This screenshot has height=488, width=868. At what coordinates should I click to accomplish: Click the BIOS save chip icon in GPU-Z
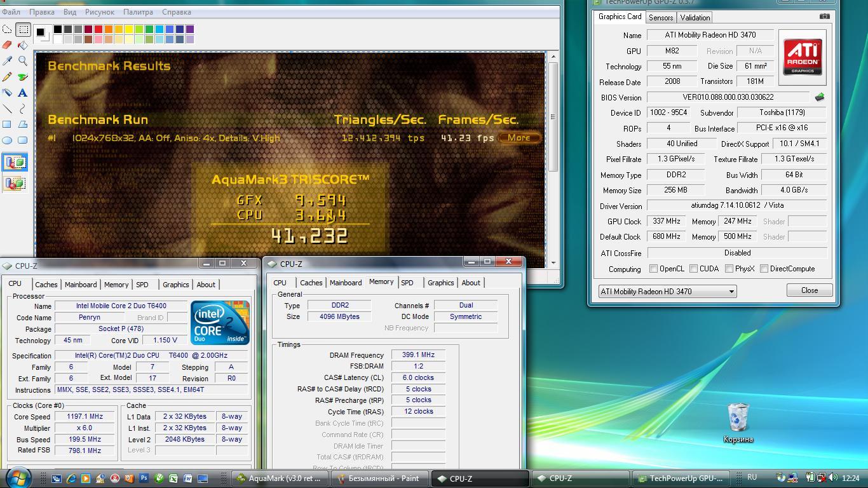coord(820,97)
